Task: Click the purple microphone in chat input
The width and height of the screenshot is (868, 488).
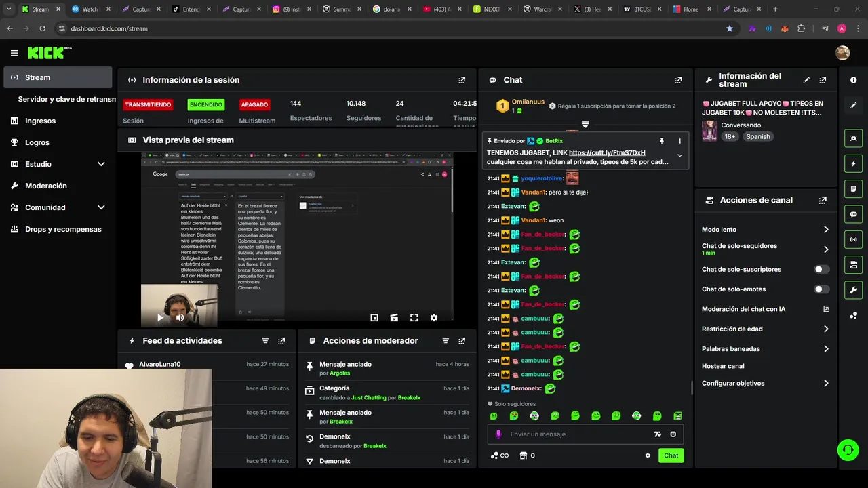Action: click(498, 434)
